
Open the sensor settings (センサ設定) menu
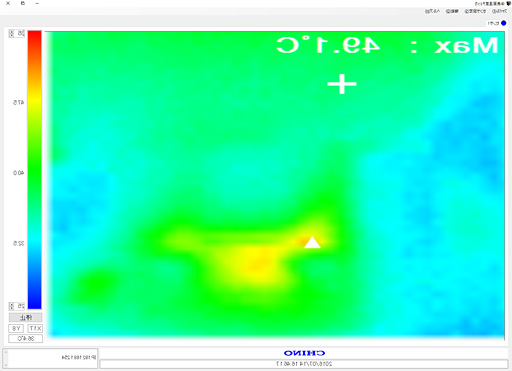click(475, 11)
